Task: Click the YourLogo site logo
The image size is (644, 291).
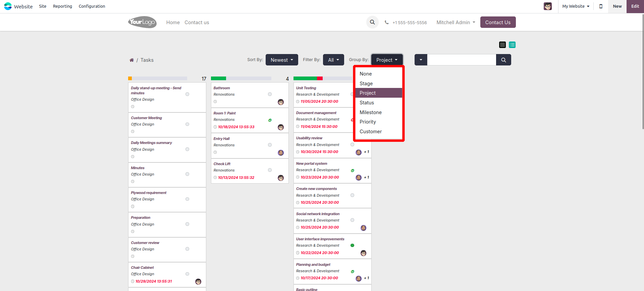Action: click(142, 22)
